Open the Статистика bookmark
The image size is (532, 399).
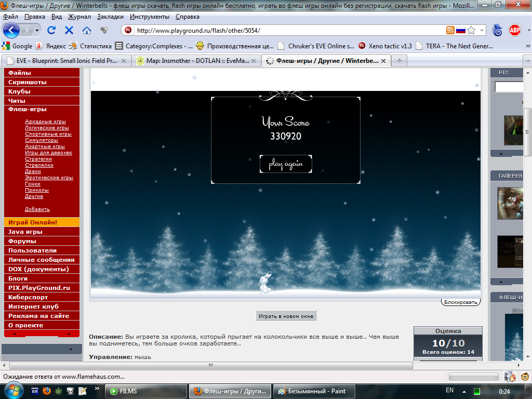click(90, 46)
